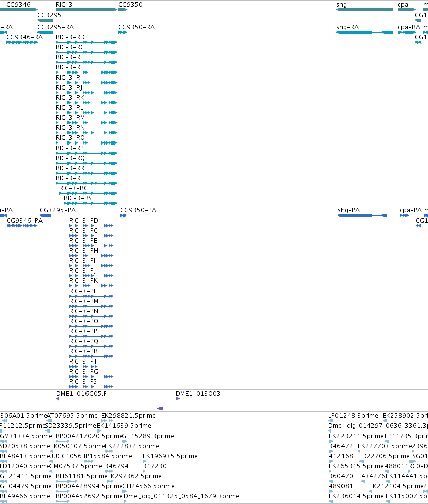Click transcript RIC-3-RK
Screen dimensions: 428x504
pos(87,103)
